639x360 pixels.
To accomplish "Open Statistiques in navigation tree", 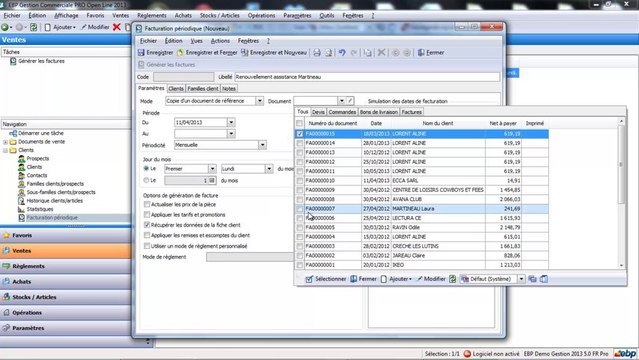I will click(40, 209).
